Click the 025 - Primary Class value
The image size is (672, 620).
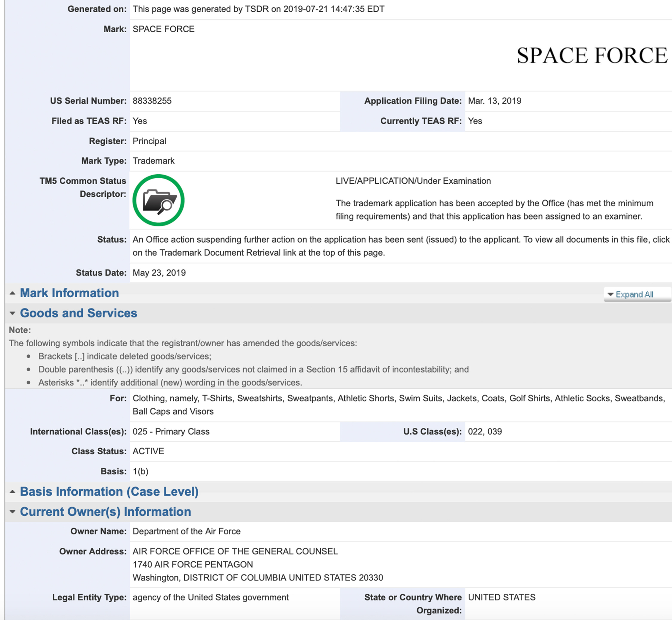[171, 432]
